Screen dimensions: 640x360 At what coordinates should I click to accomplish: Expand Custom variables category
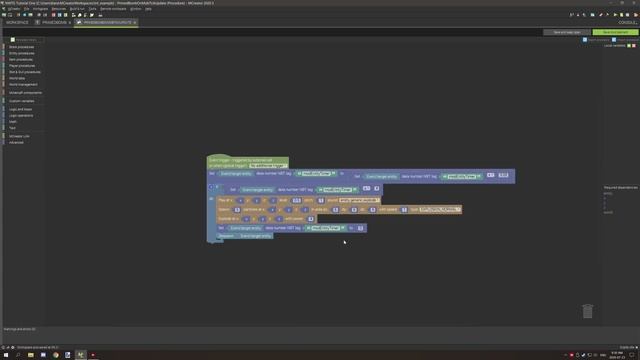[x=22, y=101]
